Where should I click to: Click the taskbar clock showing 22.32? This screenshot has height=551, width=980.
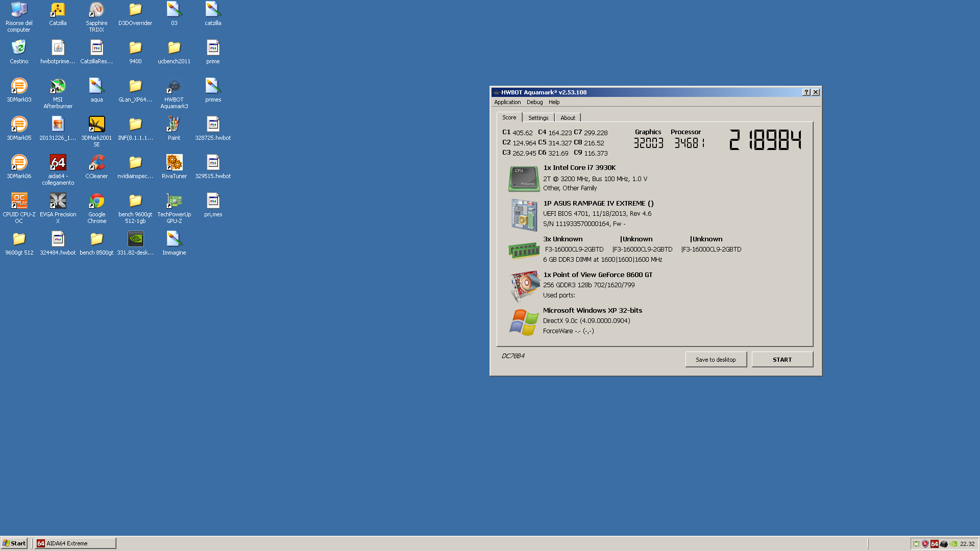pos(967,544)
